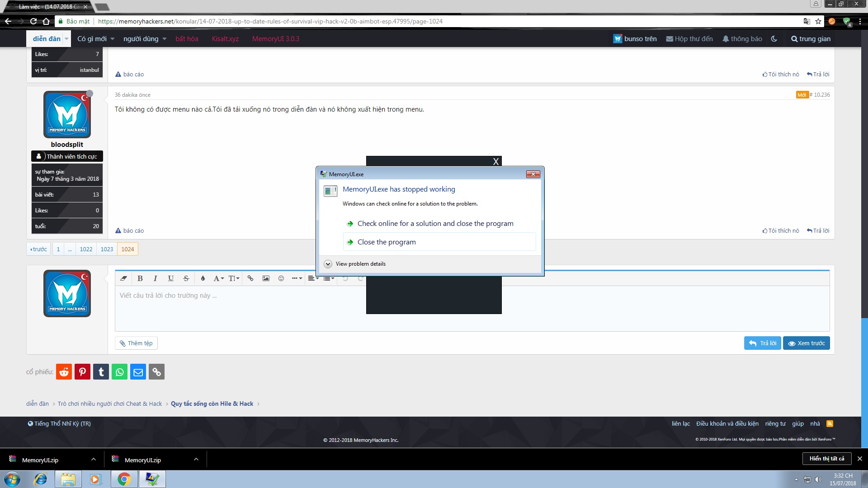Share thread via email icon
868x488 pixels.
138,372
